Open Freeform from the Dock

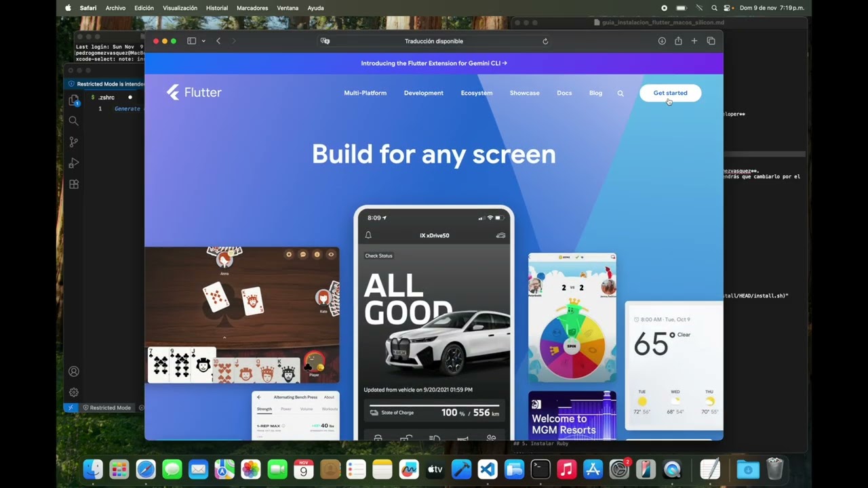point(409,469)
